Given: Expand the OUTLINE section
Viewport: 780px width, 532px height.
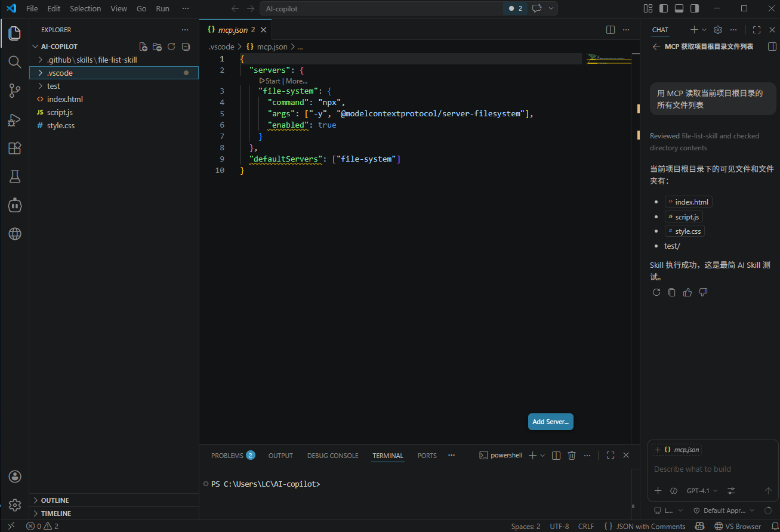Looking at the screenshot, I should click(55, 500).
